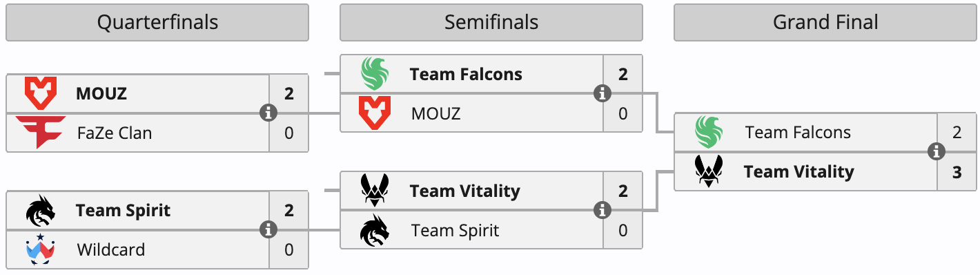Click MOUZ logo in the semifinals
Viewport: 980px width, 275px height.
pos(374,113)
